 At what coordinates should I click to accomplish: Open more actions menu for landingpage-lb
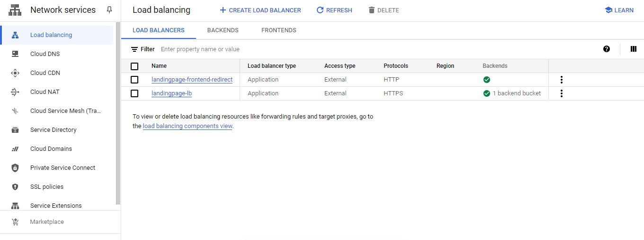(562, 93)
